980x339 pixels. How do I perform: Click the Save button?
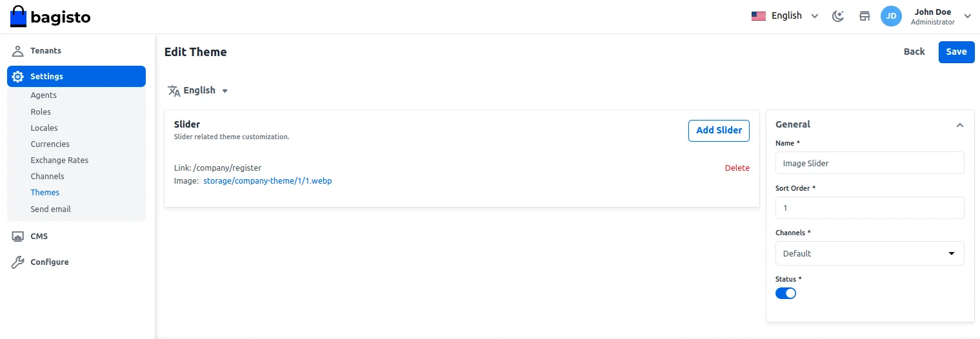click(956, 52)
